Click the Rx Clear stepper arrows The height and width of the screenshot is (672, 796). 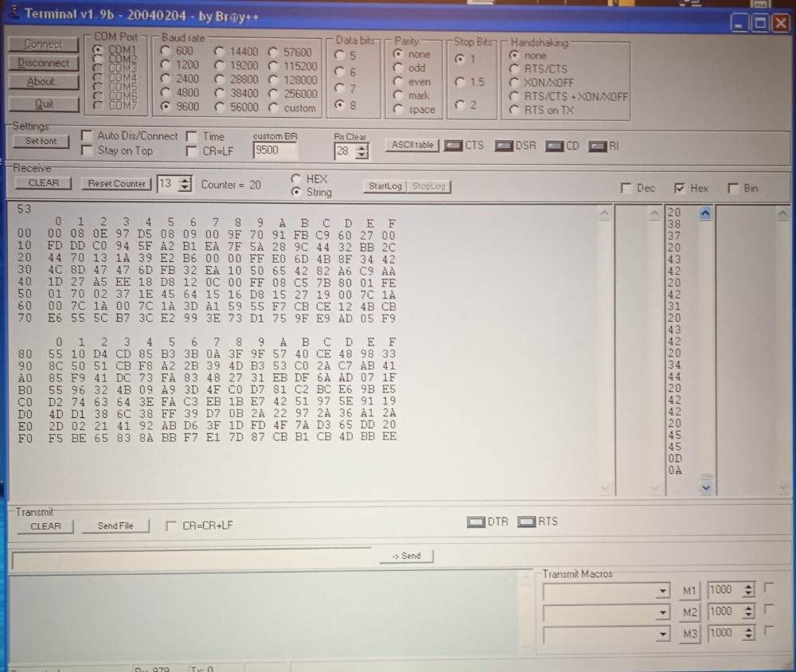coord(363,151)
